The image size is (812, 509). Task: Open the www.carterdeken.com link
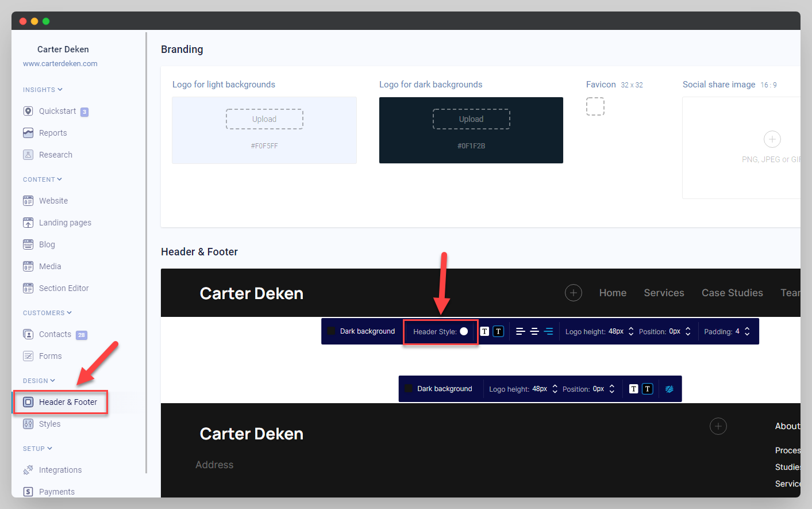60,64
